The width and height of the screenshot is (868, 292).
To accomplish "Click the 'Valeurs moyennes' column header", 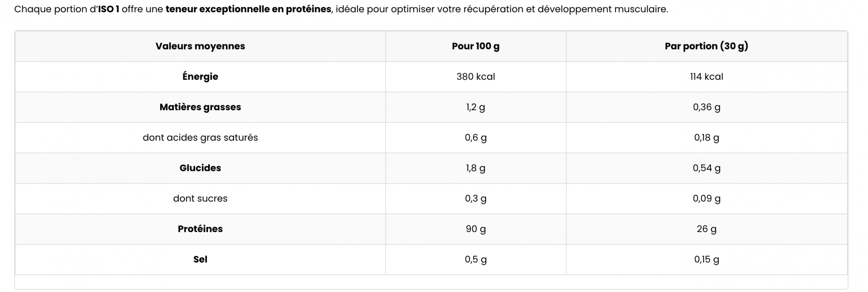I will click(200, 46).
